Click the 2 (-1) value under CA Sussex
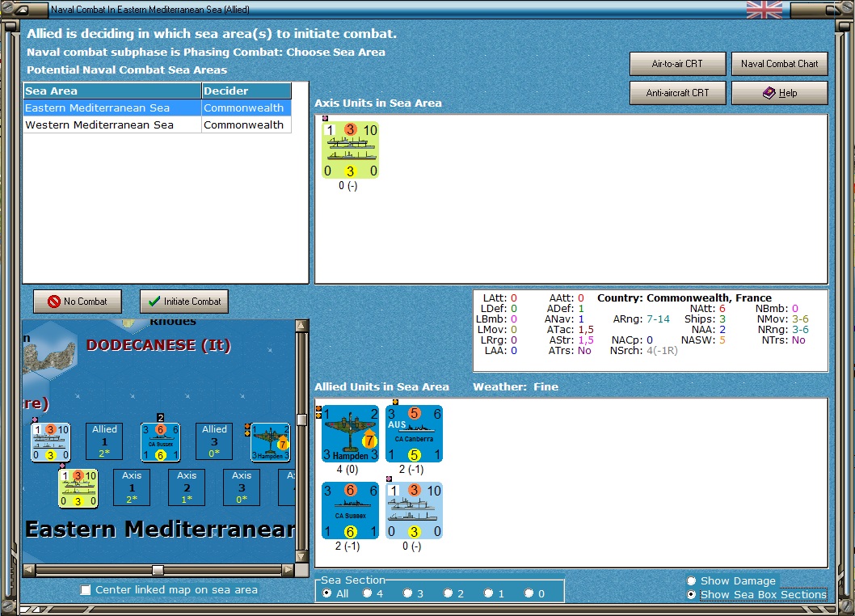The height and width of the screenshot is (616, 855). pyautogui.click(x=347, y=546)
